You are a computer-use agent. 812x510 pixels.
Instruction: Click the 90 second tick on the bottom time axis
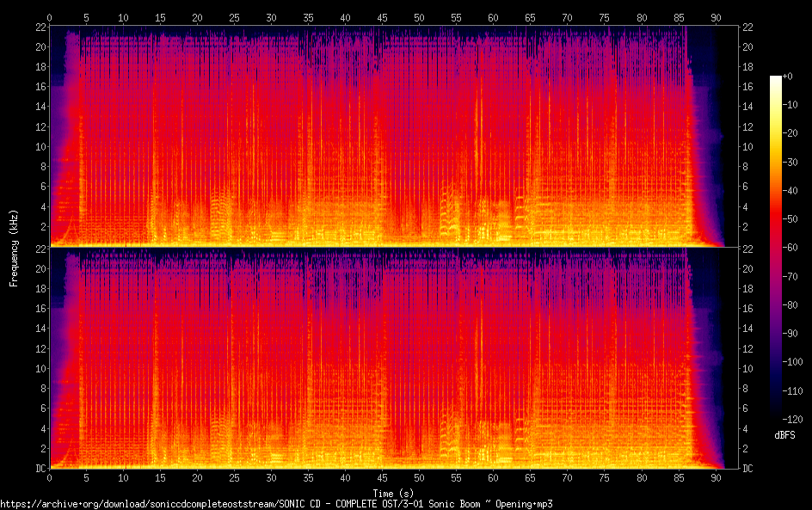(x=716, y=477)
